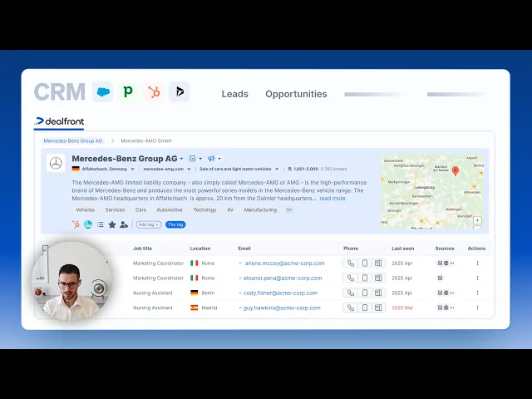This screenshot has width=532, height=399.
Task: Click the red 2025 Mar last seen date
Action: tap(402, 308)
